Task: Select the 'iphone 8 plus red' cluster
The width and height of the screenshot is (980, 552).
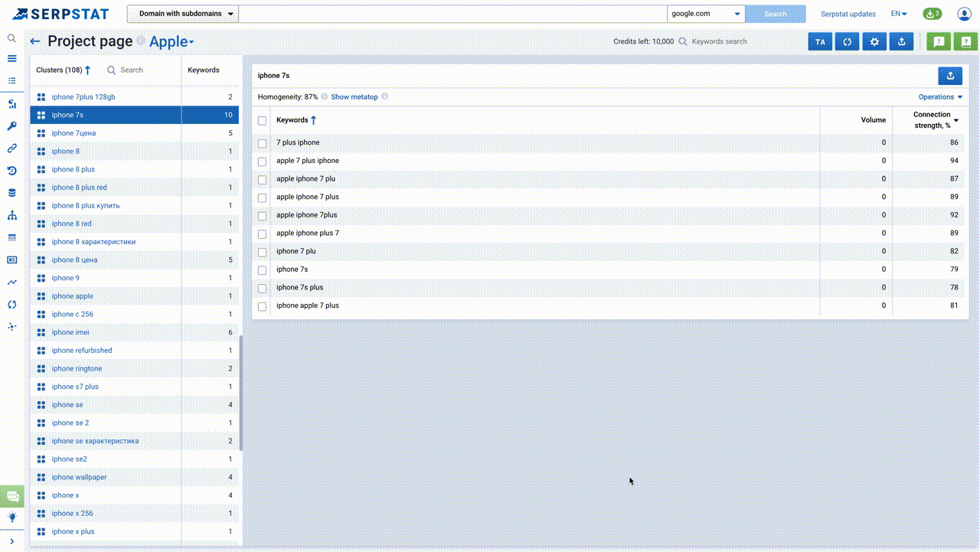Action: click(80, 188)
